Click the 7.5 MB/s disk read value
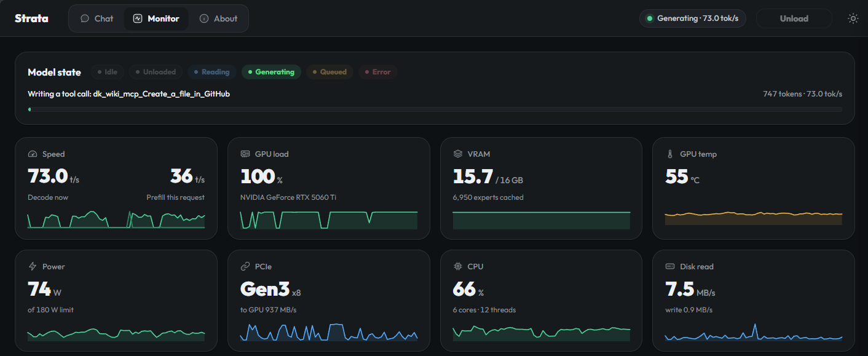The image size is (868, 356). pyautogui.click(x=690, y=289)
